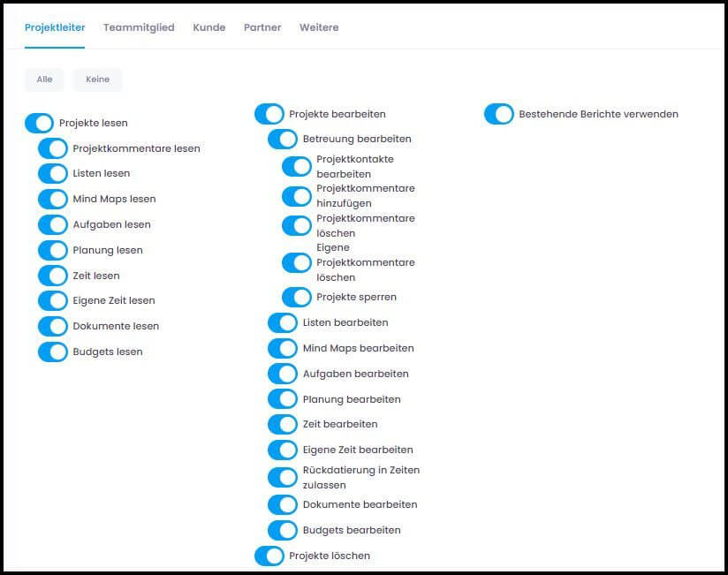This screenshot has width=728, height=575.
Task: Switch to the Projektleiter tab
Action: (55, 28)
